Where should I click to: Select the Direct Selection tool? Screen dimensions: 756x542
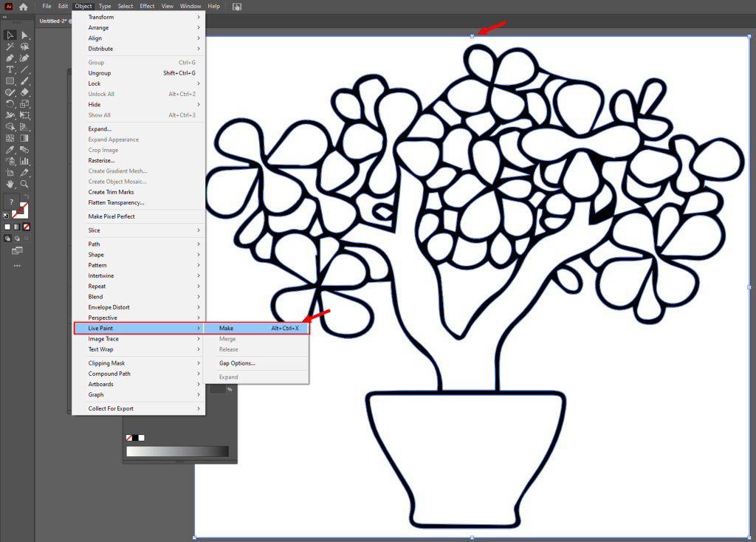click(x=24, y=35)
